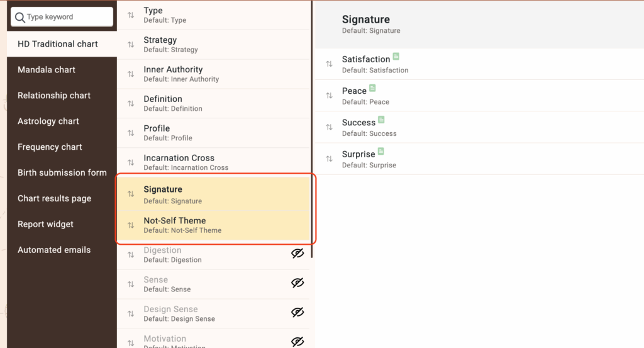Image resolution: width=644 pixels, height=348 pixels.
Task: Click the reorder arrows next to Satisfaction
Action: pos(329,64)
